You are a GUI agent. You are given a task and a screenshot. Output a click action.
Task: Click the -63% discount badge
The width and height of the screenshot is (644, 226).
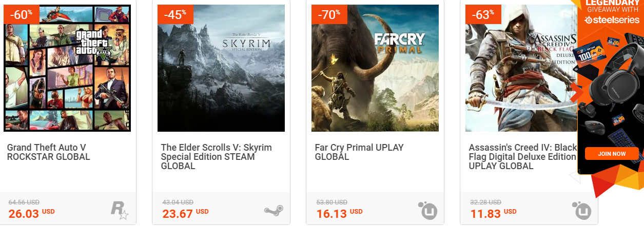[x=483, y=14]
